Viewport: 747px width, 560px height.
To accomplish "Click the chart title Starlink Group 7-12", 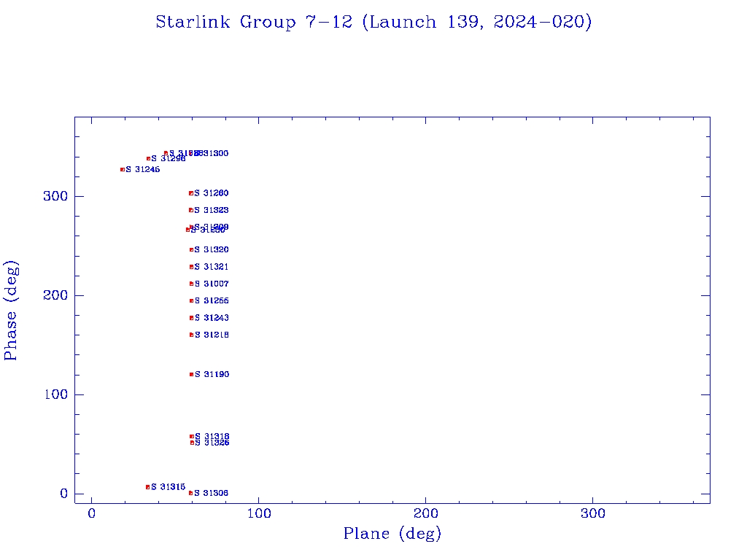I will (373, 22).
